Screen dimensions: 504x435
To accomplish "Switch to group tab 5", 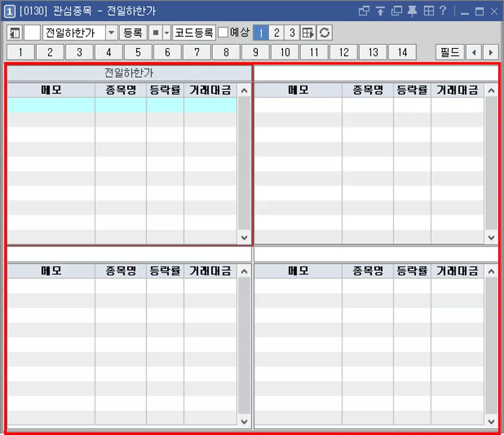I will pyautogui.click(x=138, y=52).
